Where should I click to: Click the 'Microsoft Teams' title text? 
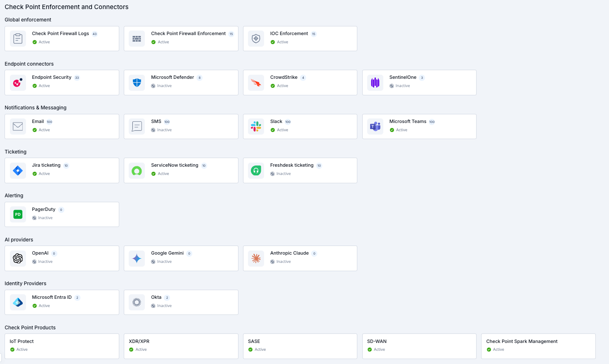pos(408,121)
